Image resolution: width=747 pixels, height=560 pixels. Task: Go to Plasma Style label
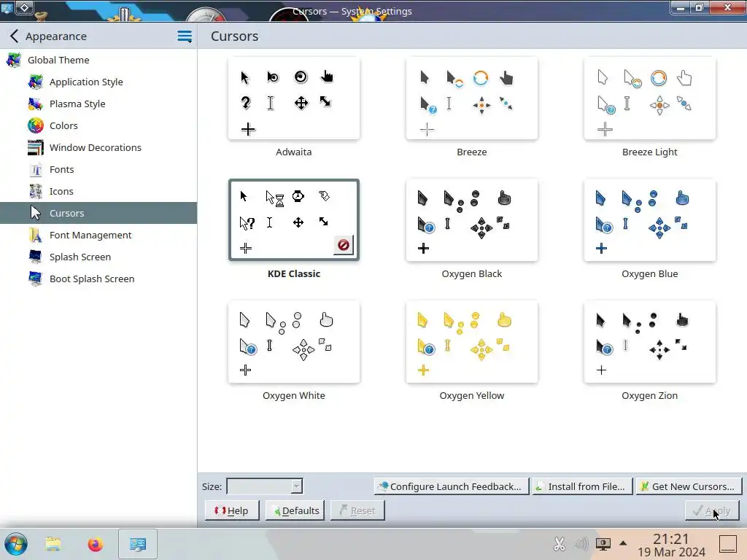(77, 104)
